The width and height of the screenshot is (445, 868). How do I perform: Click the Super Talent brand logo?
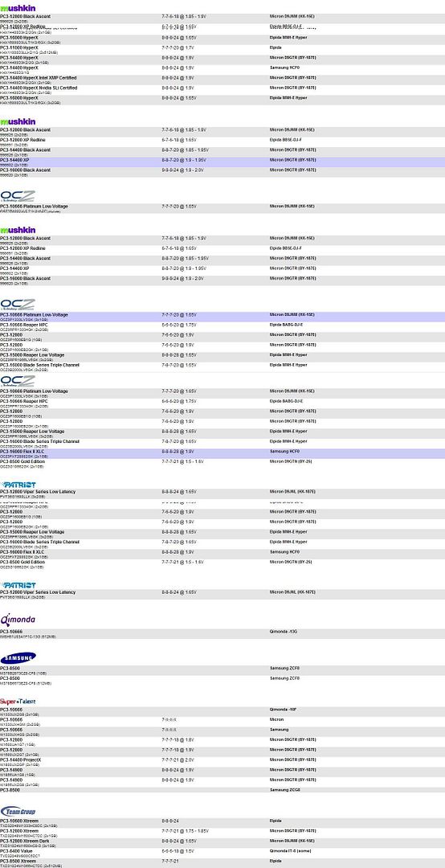(18, 702)
